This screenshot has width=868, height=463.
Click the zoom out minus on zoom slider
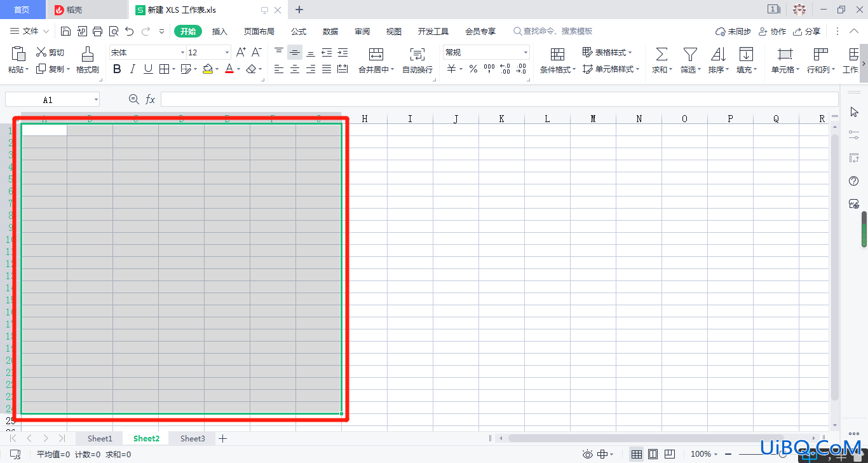(728, 454)
